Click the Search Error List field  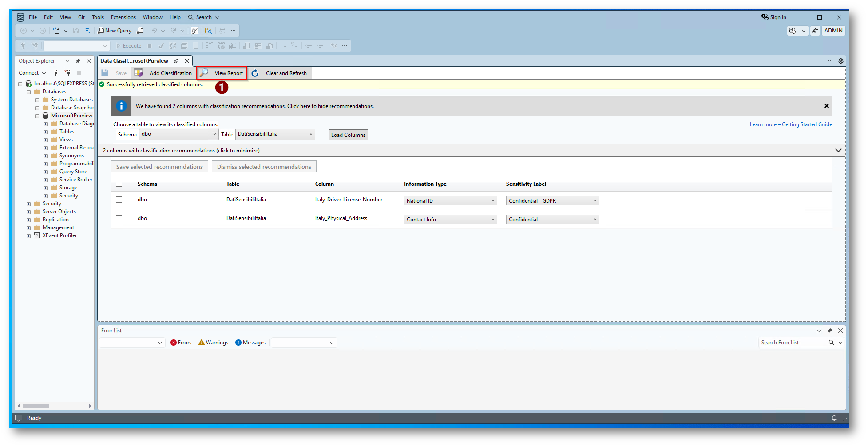click(x=792, y=343)
